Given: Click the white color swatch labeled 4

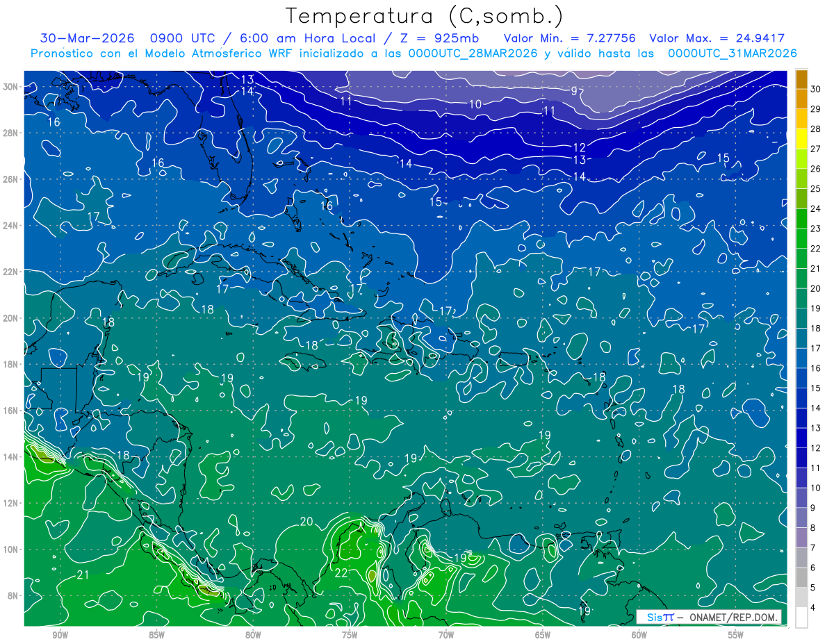Looking at the screenshot, I should 801,618.
